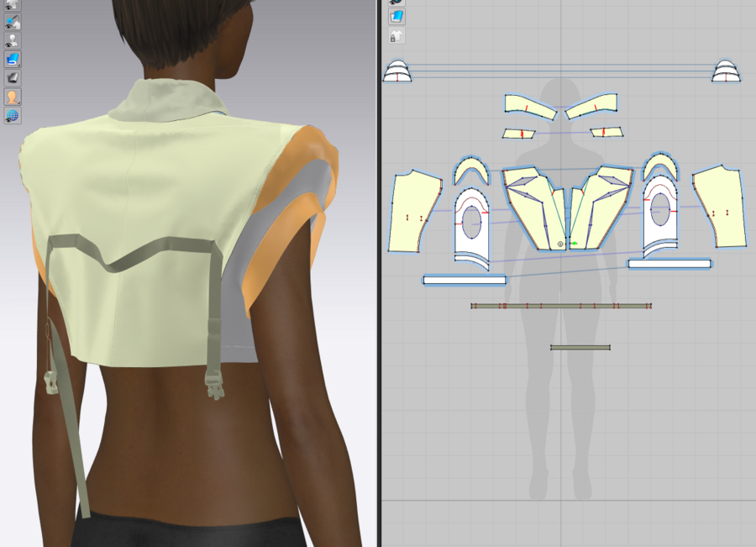The image size is (756, 547).
Task: Select right curved white strip piece
Action: 660,247
